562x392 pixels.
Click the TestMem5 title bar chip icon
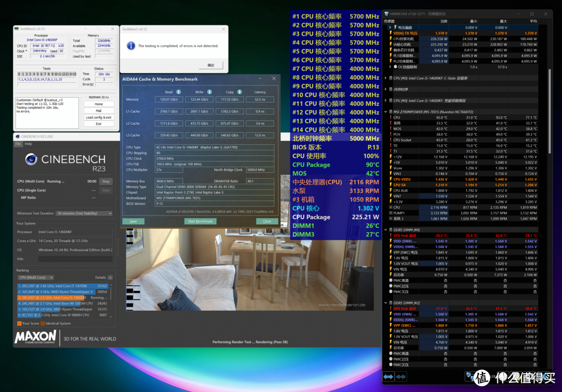point(17,29)
